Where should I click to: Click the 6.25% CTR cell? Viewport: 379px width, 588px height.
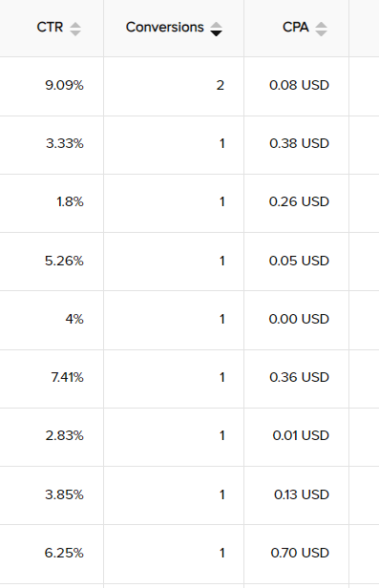(x=64, y=553)
